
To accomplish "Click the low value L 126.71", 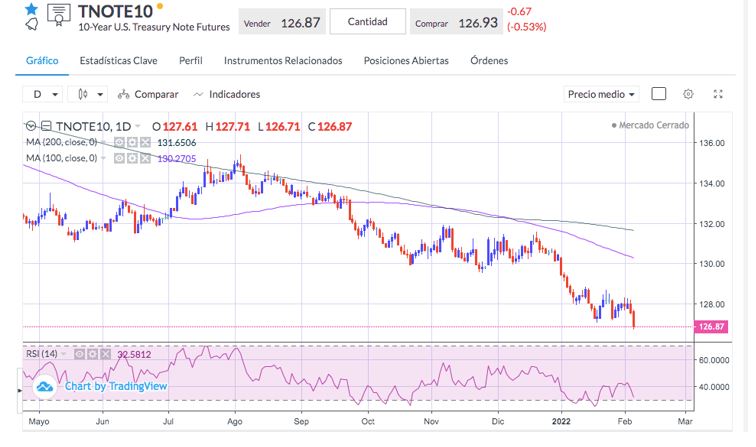I will coord(279,127).
